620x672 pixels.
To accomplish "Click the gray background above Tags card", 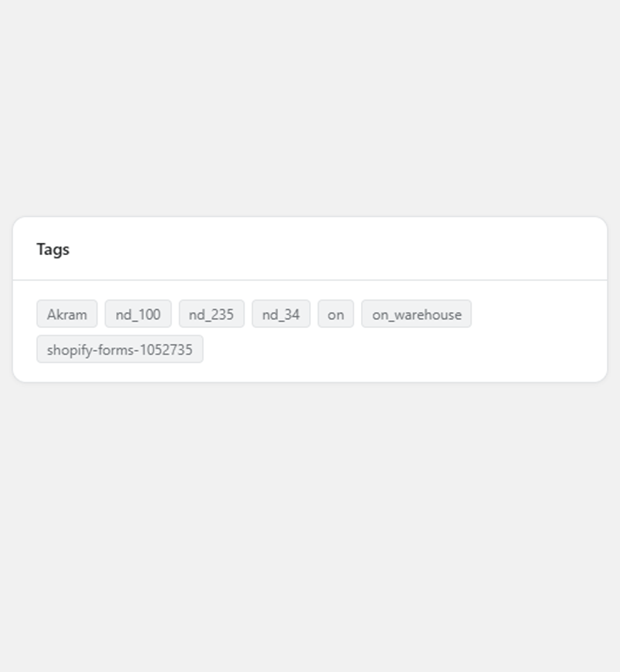I will (310, 107).
